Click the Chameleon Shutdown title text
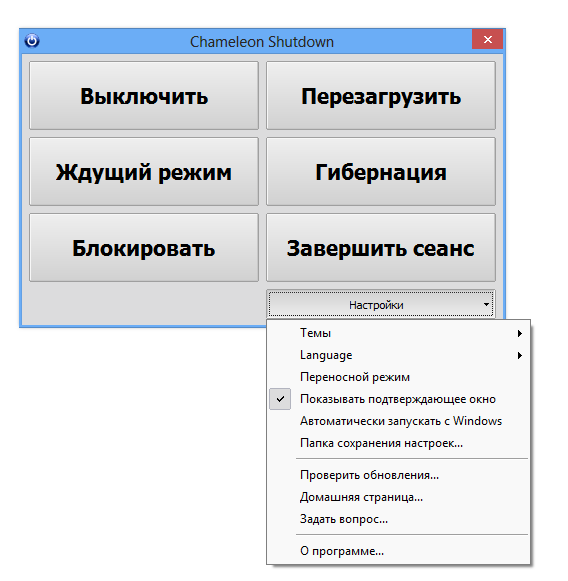 (262, 42)
